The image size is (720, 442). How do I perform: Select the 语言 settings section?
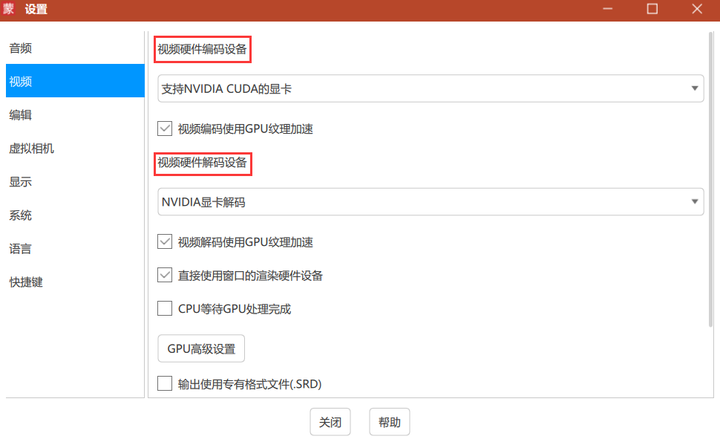(21, 249)
